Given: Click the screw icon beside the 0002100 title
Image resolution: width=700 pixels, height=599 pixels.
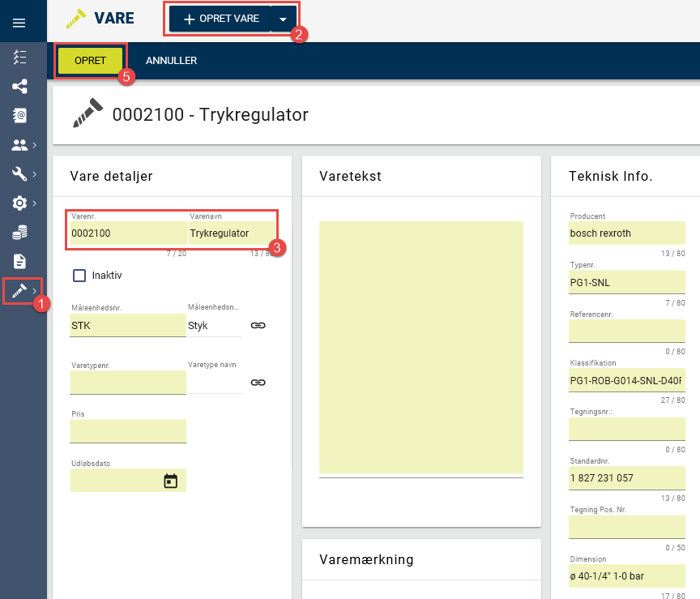Looking at the screenshot, I should point(87,113).
